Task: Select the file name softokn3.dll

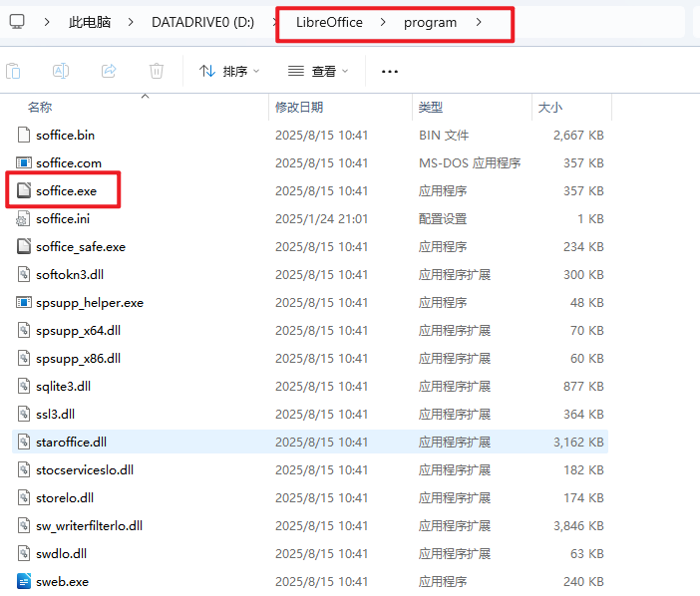Action: pos(70,275)
